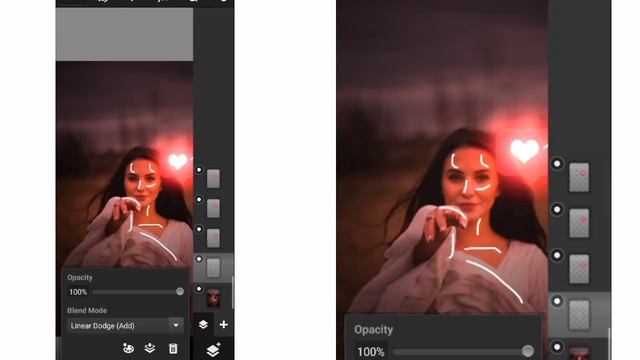The image size is (640, 360).
Task: Hide the photo base layer in smaller screenshot
Action: tap(199, 289)
